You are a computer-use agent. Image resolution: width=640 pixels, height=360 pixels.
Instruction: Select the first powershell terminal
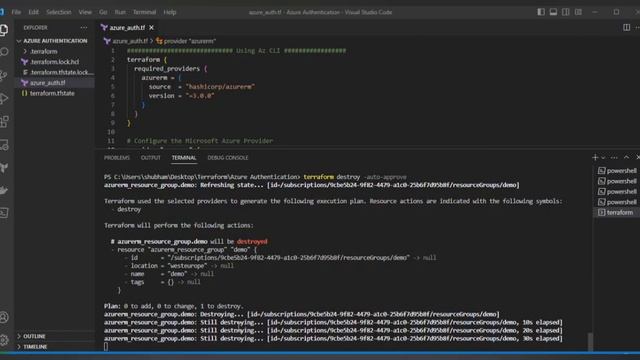click(617, 171)
